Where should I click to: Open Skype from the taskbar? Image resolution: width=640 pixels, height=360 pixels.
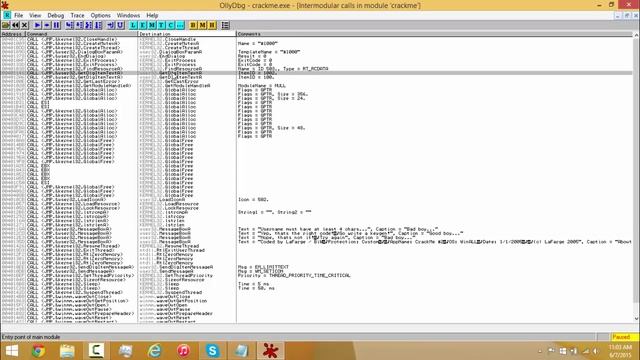tap(212, 351)
